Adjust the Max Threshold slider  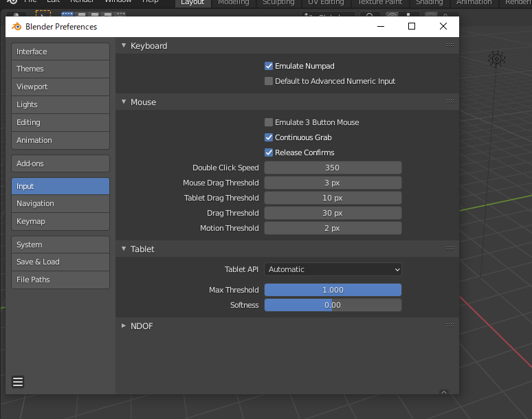tap(333, 290)
